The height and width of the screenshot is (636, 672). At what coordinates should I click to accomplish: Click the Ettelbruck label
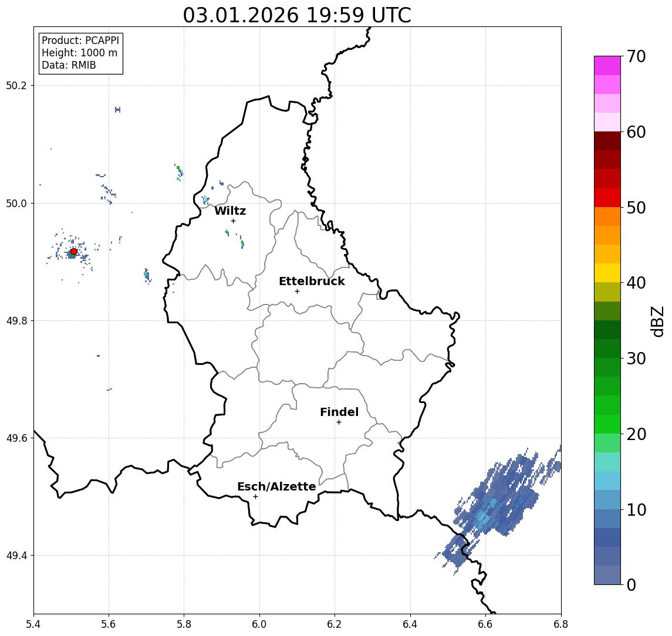pos(312,281)
